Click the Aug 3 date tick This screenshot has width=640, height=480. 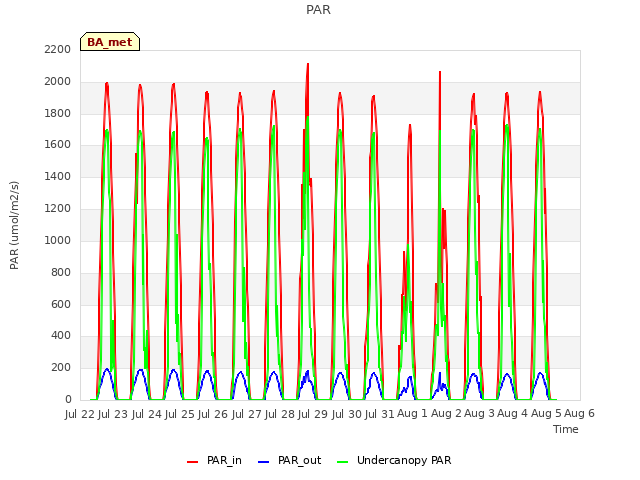click(x=480, y=414)
